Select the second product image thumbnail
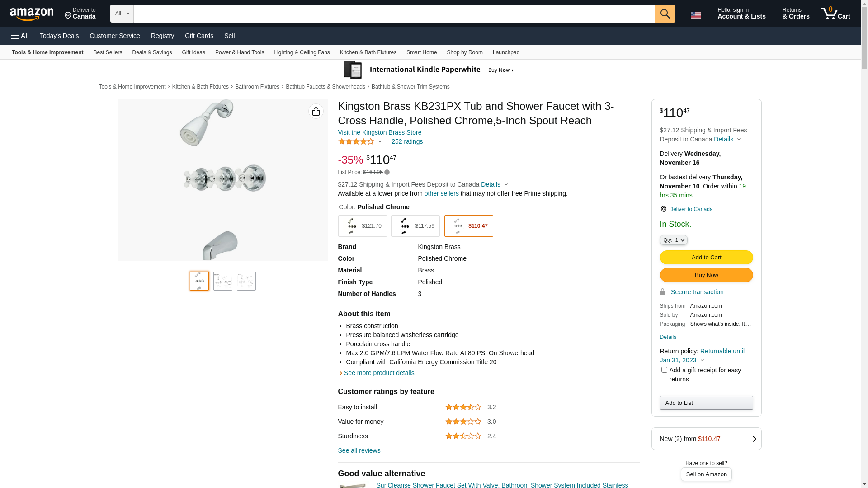This screenshot has width=868, height=488. (223, 281)
